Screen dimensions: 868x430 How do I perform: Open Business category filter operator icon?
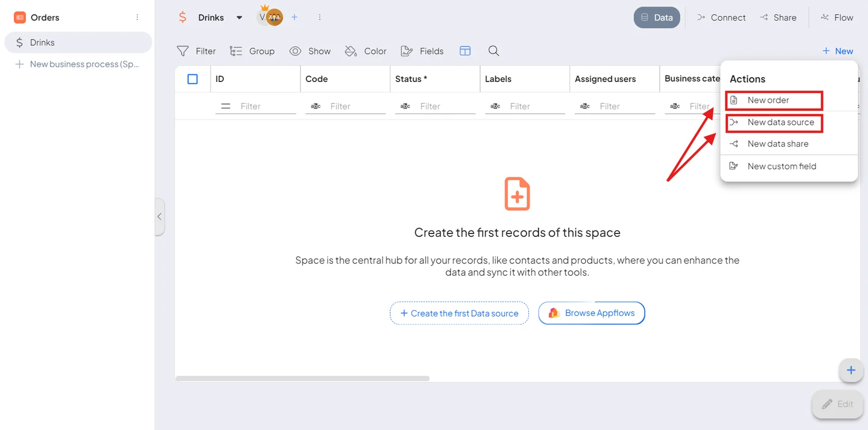tap(675, 106)
